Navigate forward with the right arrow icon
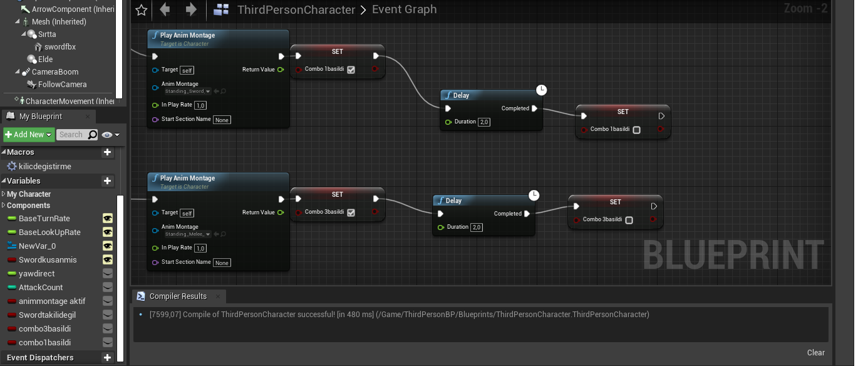The height and width of the screenshot is (366, 868). [x=191, y=9]
